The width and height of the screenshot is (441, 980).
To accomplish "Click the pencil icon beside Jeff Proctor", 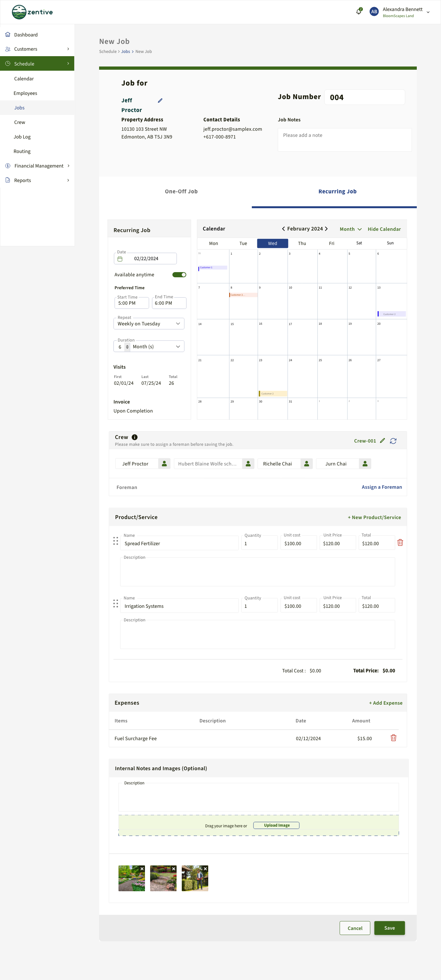I will coord(160,100).
